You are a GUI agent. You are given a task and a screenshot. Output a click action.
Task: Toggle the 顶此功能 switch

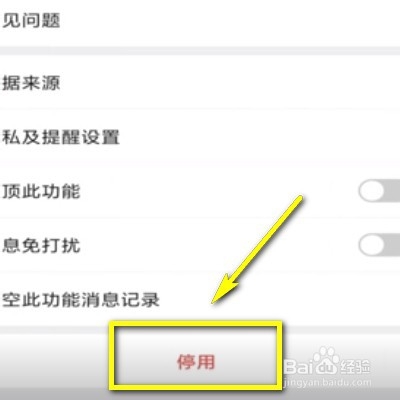pos(379,191)
